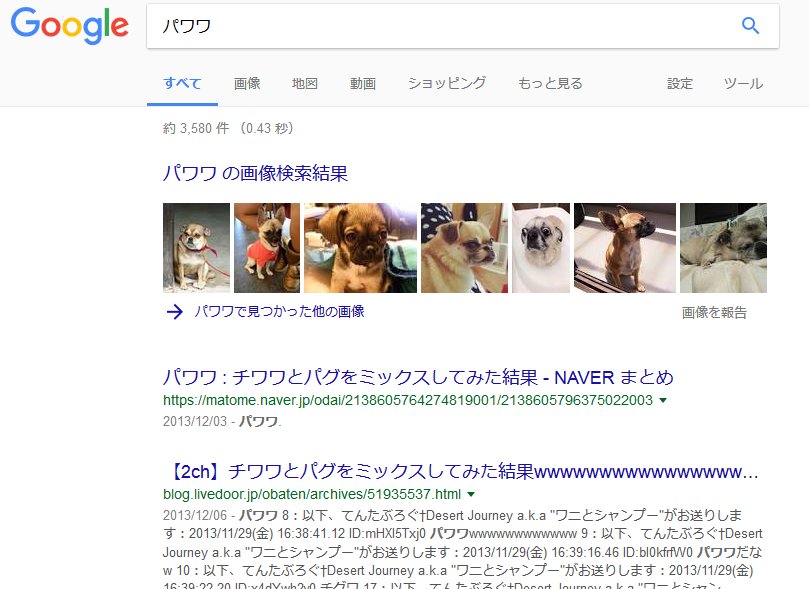Focus the search box containing パワワ
This screenshot has width=809, height=589.
click(x=463, y=26)
